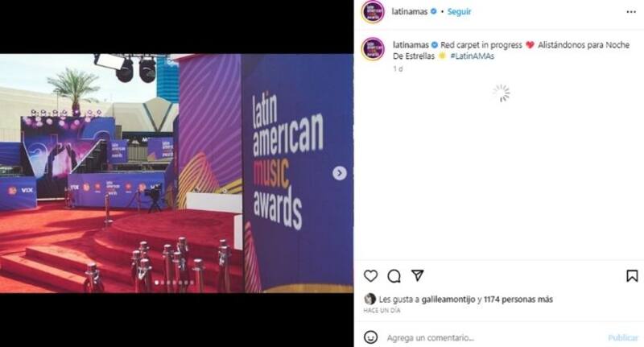Like the post with the heart icon
644x347 pixels.
click(x=370, y=276)
